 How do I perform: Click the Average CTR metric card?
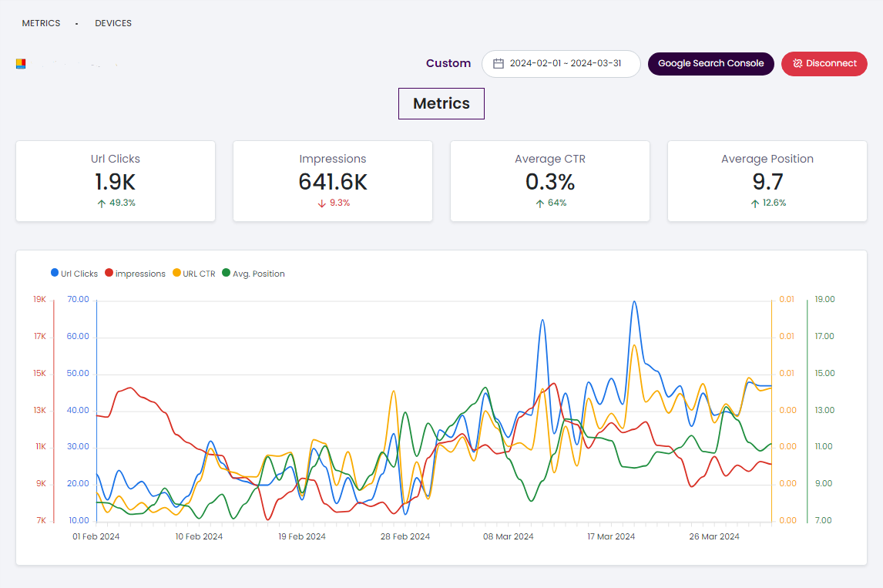tap(549, 181)
